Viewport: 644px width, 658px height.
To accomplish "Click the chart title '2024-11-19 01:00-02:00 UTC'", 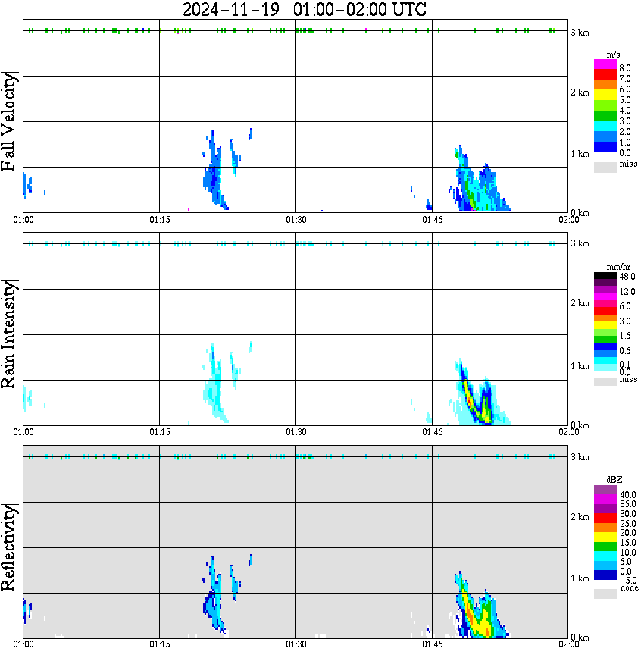I will (x=304, y=9).
